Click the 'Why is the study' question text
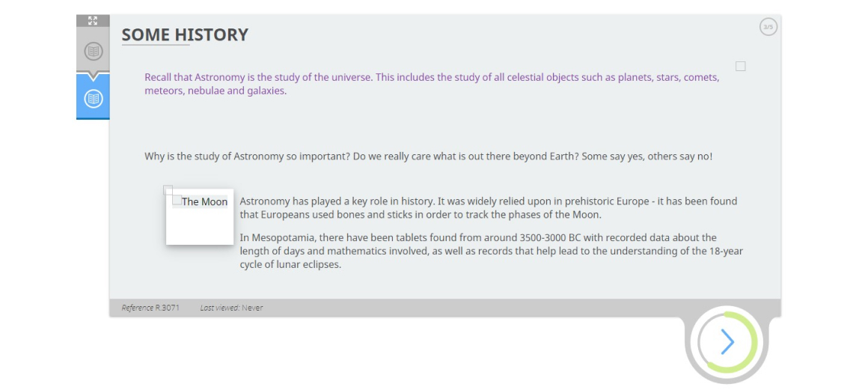This screenshot has height=390, width=868. (429, 156)
